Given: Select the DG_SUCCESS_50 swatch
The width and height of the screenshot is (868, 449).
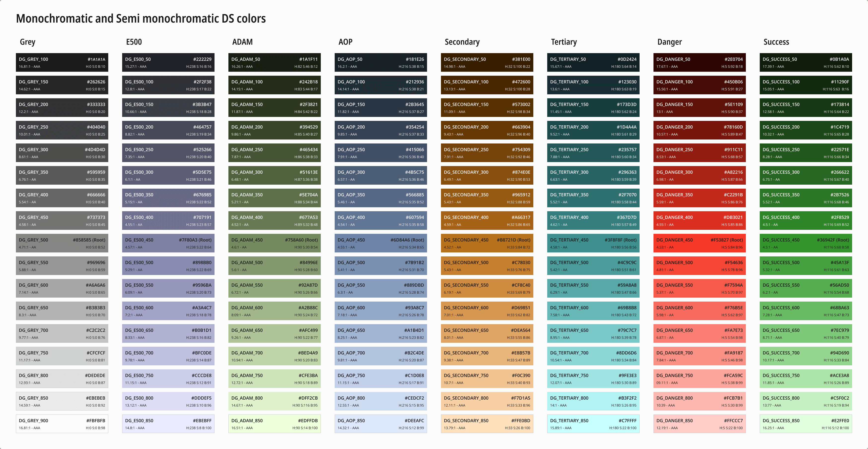Looking at the screenshot, I should (806, 62).
